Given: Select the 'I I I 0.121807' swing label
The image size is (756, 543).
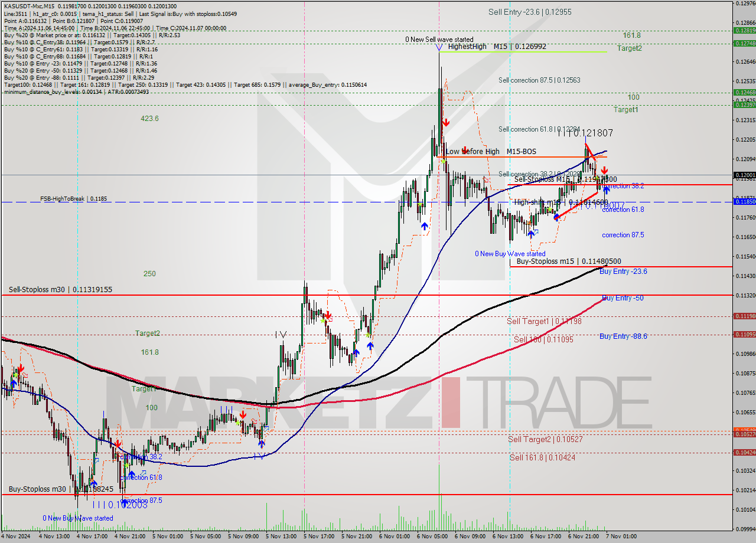Looking at the screenshot, I should pyautogui.click(x=585, y=133).
